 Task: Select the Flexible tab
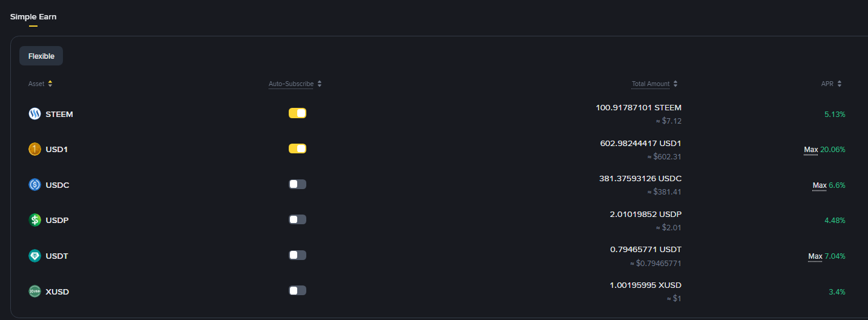(41, 56)
